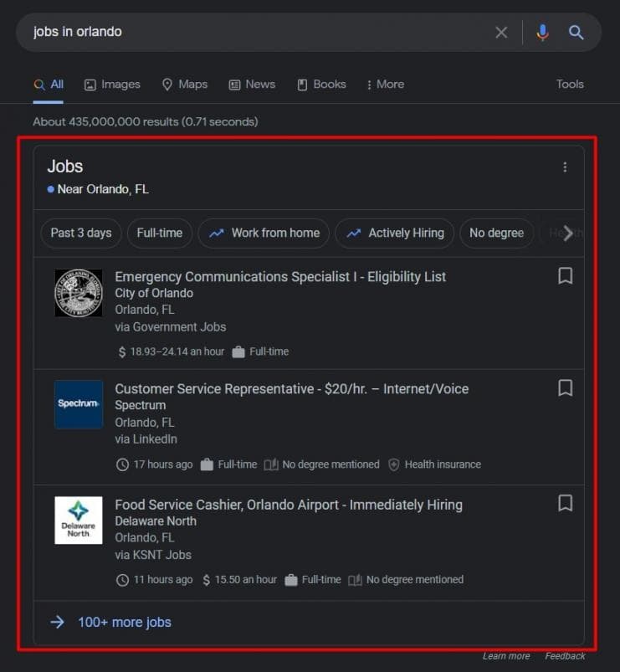Click the blue magnifying glass search icon

coord(576,33)
